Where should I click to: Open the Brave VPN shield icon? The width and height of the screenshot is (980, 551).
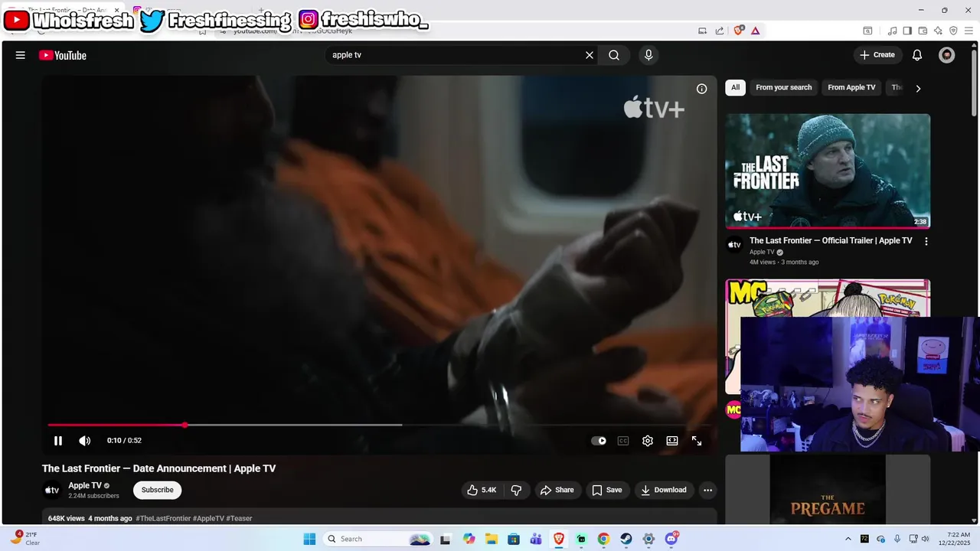(953, 31)
